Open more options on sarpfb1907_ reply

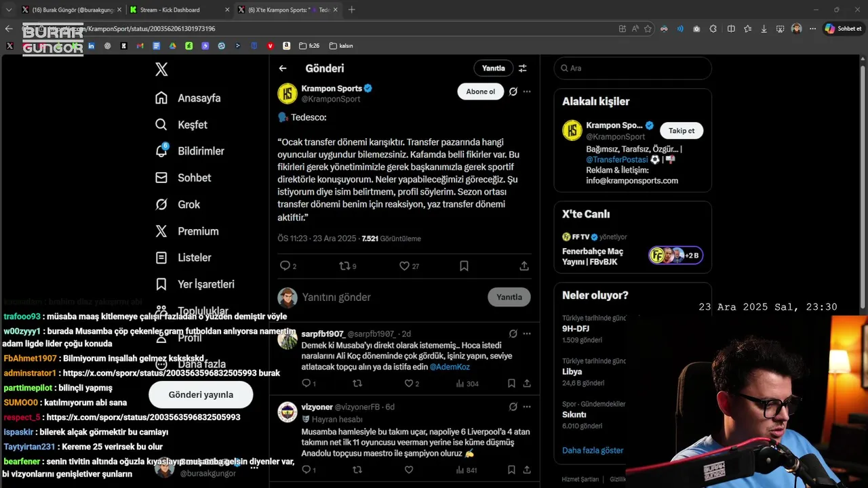coord(527,333)
